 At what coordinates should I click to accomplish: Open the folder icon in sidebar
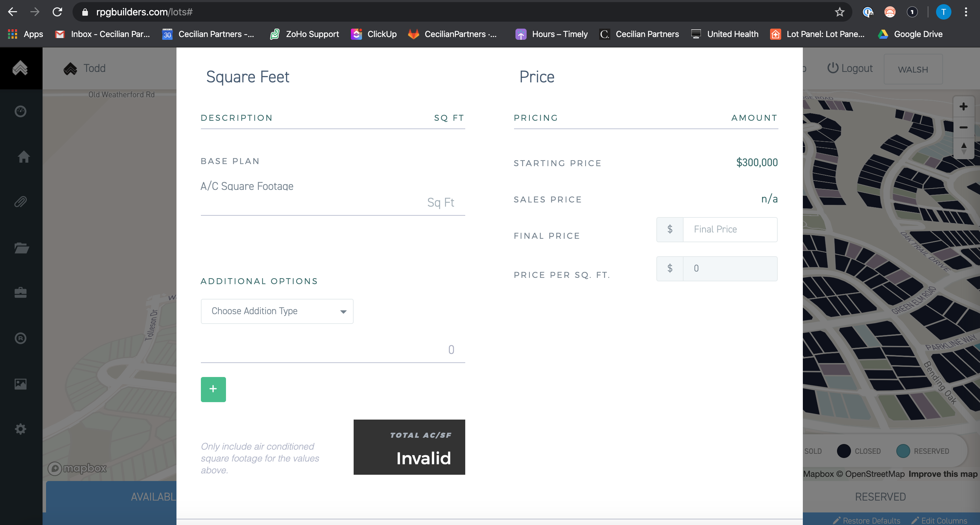[21, 248]
